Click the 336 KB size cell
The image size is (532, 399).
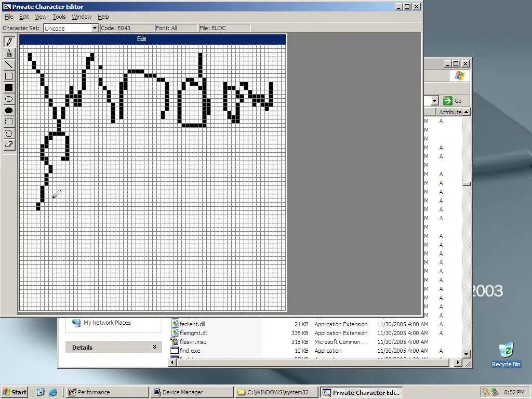tap(300, 333)
